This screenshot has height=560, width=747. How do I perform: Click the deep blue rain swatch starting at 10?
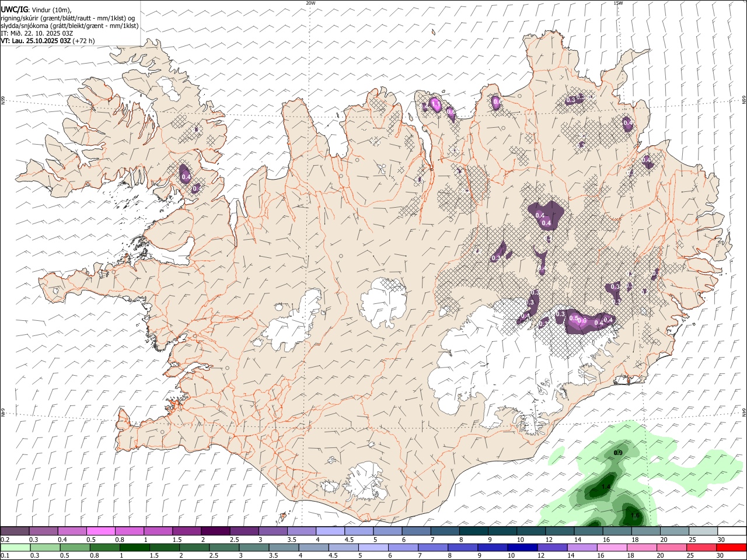click(x=522, y=548)
